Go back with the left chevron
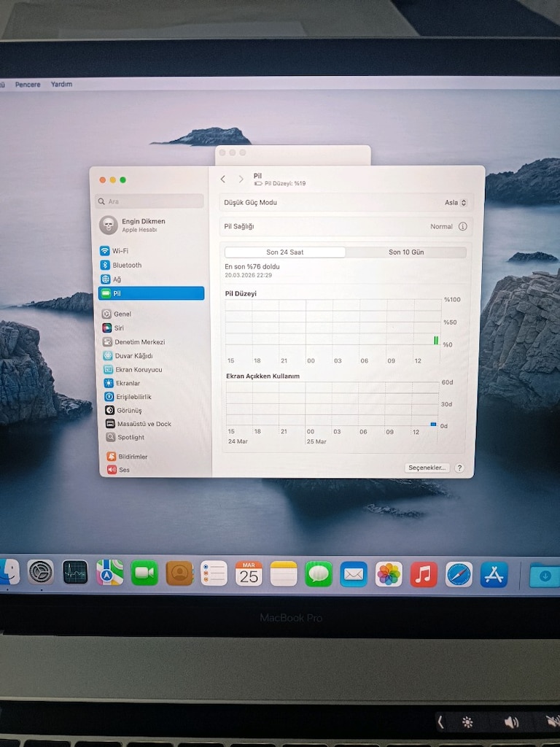The width and height of the screenshot is (560, 747). coord(223,179)
